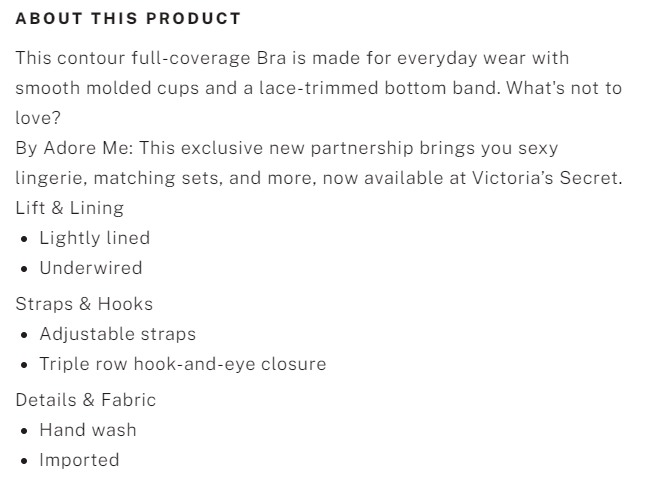
Task: Select the "Lightly lined" list item
Action: coord(94,238)
